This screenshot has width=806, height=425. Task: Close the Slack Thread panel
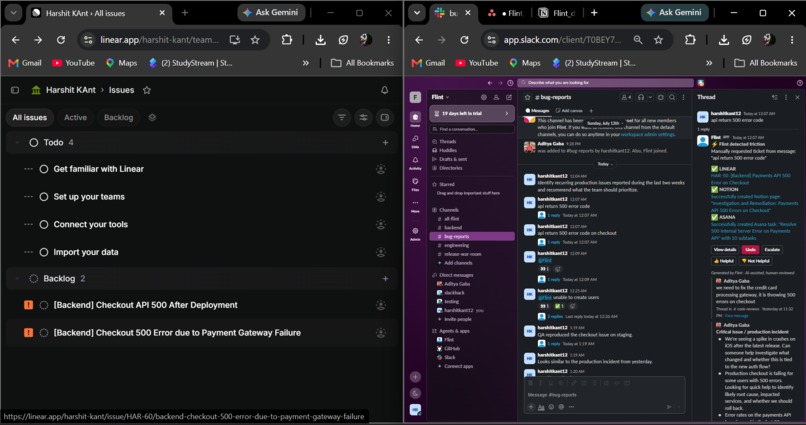click(x=797, y=97)
